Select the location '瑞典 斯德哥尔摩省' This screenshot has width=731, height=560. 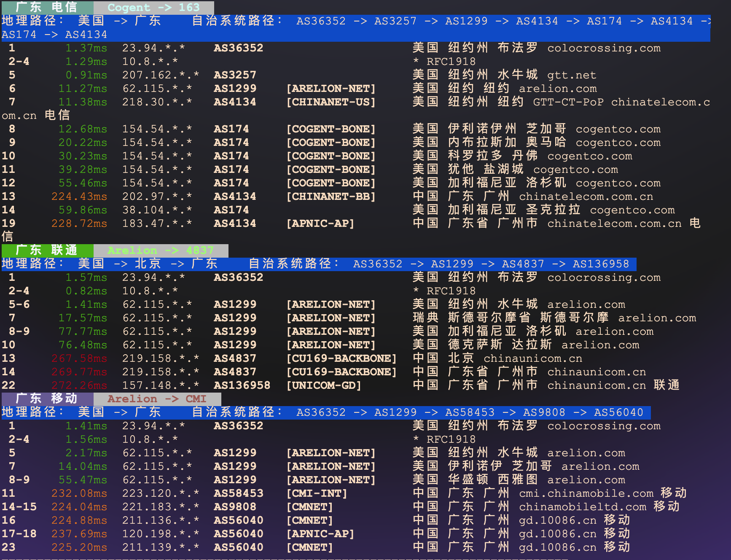click(471, 318)
